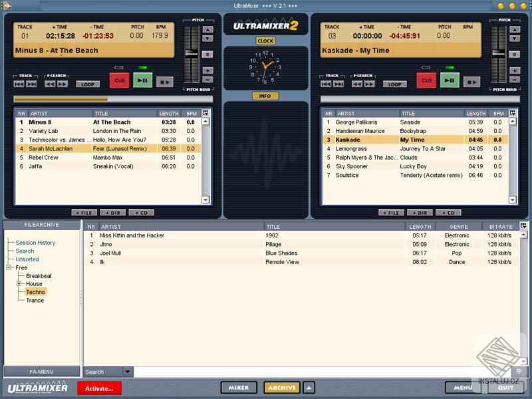Image resolution: width=532 pixels, height=399 pixels.
Task: Lower pitch with down arrow on left deck
Action: pos(207,39)
